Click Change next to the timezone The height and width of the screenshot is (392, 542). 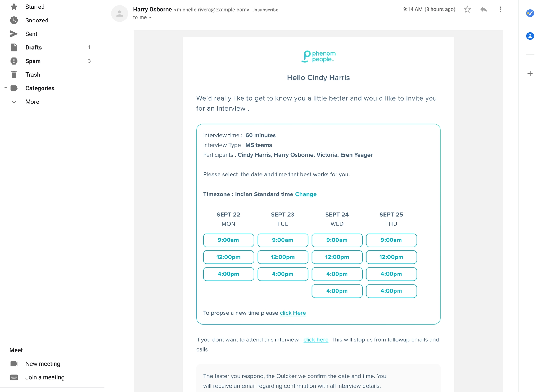pyautogui.click(x=306, y=194)
